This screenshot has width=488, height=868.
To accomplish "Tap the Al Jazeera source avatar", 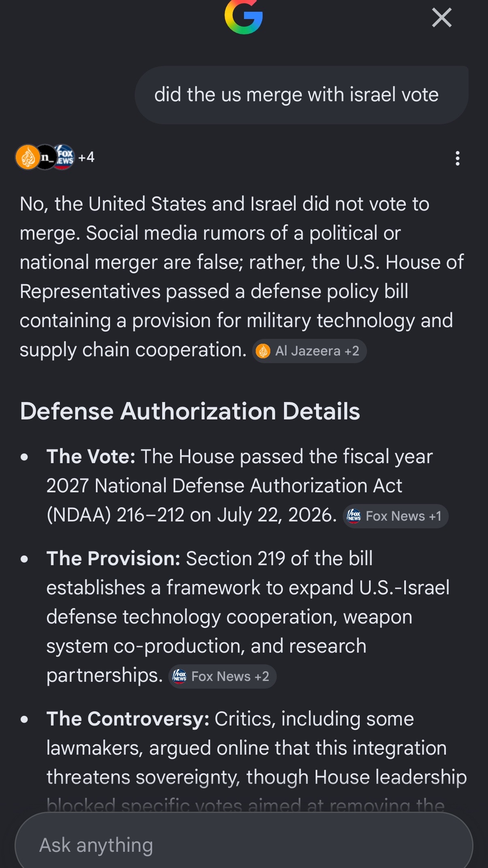I will [x=27, y=157].
